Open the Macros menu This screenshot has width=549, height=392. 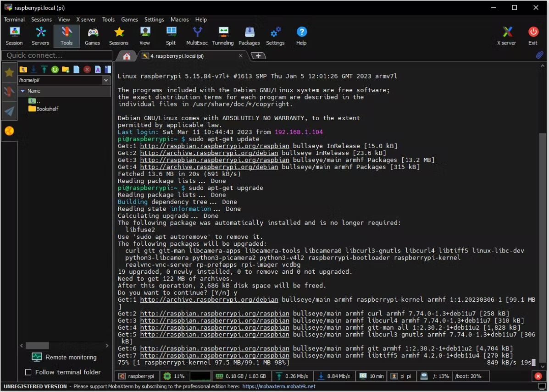coord(180,20)
